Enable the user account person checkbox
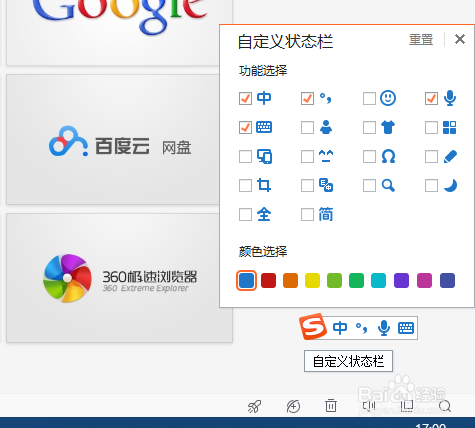The image size is (475, 428). (307, 128)
